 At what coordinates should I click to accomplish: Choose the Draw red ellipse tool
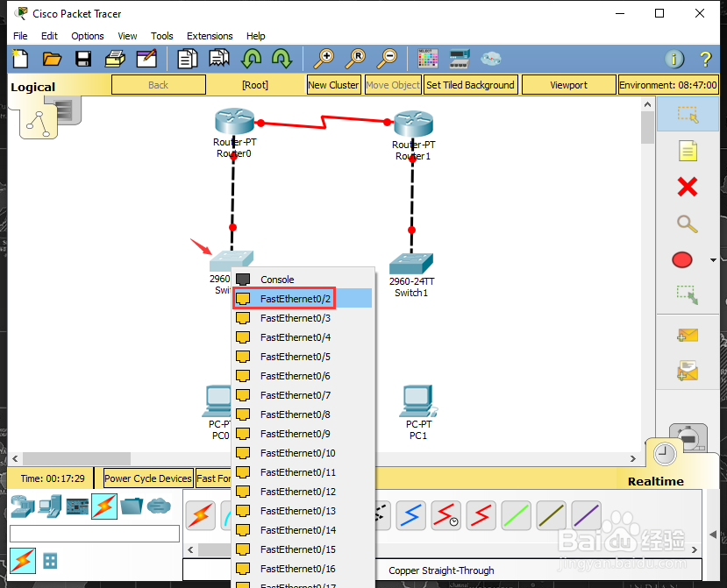(x=682, y=260)
